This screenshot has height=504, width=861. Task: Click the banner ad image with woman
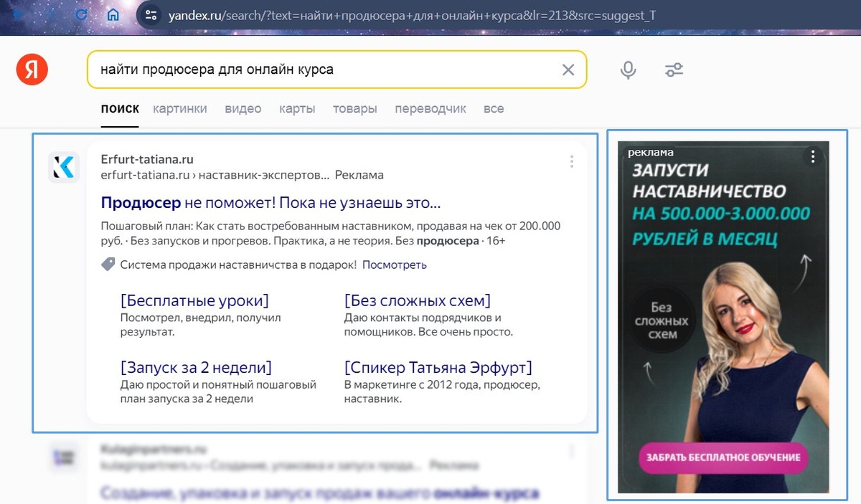point(723,317)
